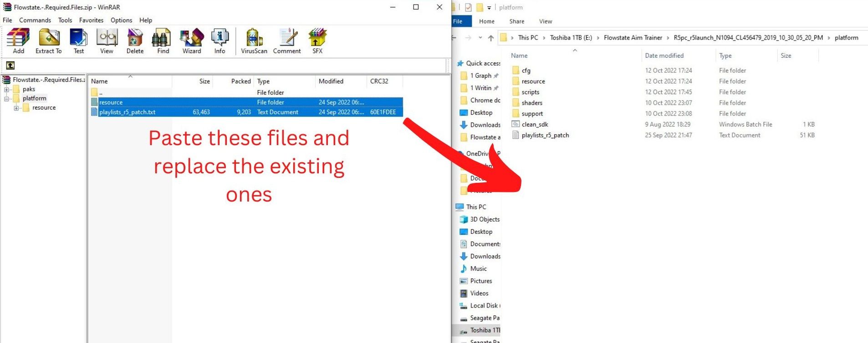
Task: Select 3D Objects in navigation pane
Action: (485, 219)
